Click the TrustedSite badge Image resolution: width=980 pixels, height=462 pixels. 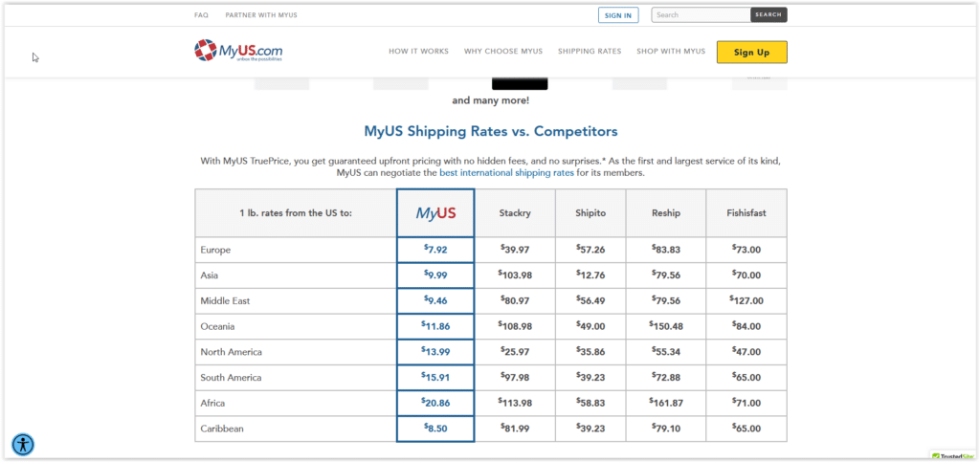[x=953, y=455]
